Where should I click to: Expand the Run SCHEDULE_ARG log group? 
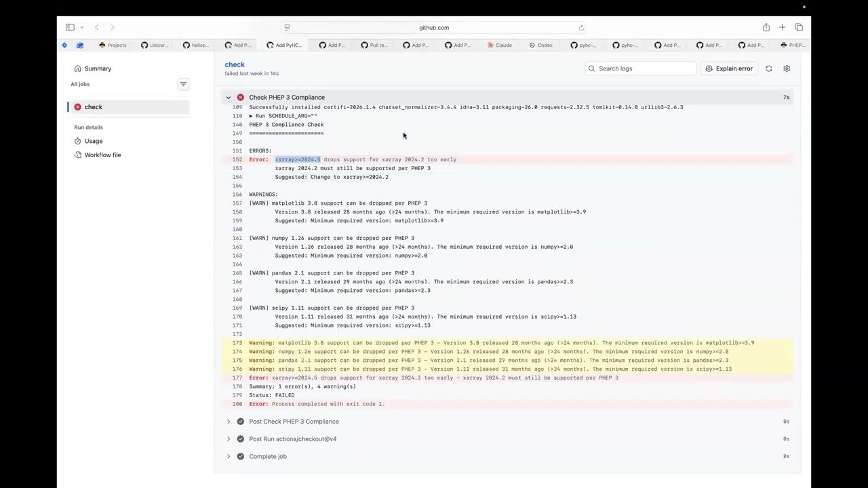251,116
